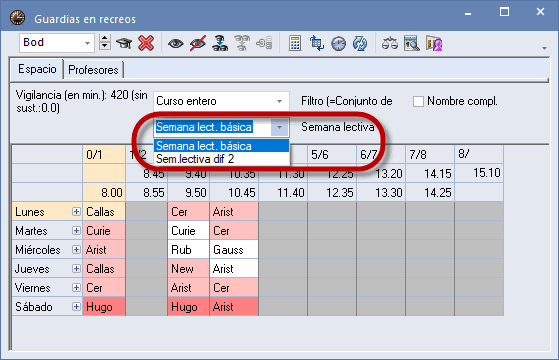559x360 pixels.
Task: Open the calculator optimization icon
Action: tap(295, 43)
